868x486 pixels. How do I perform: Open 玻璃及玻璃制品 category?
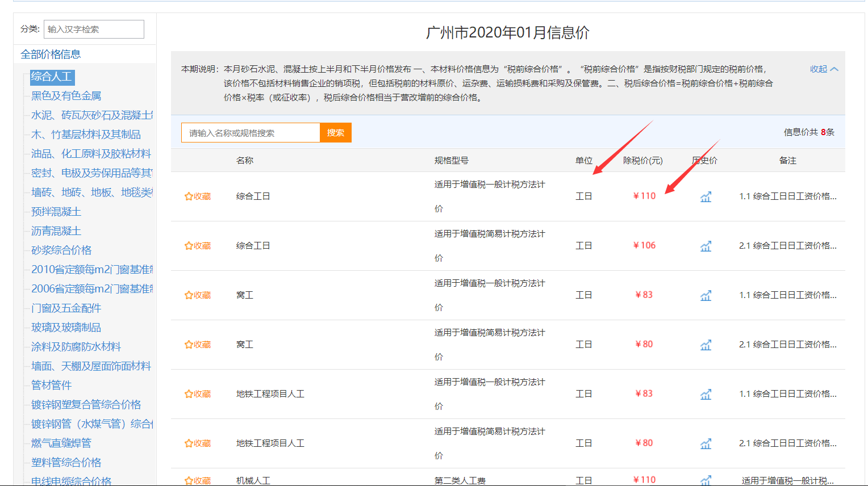66,328
